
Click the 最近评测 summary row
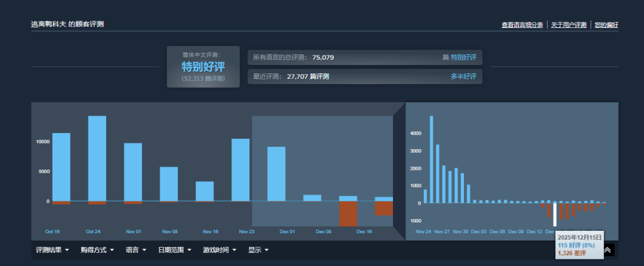364,76
